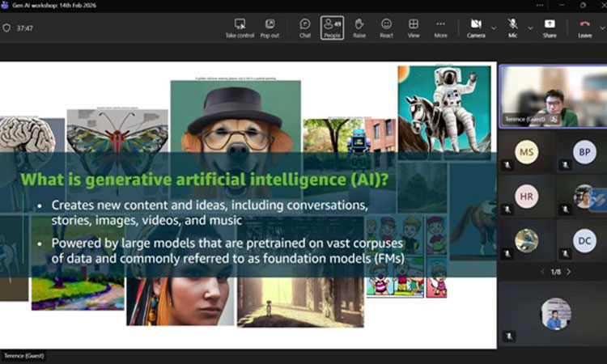
Task: Go to next participant page arrow
Action: [x=569, y=272]
